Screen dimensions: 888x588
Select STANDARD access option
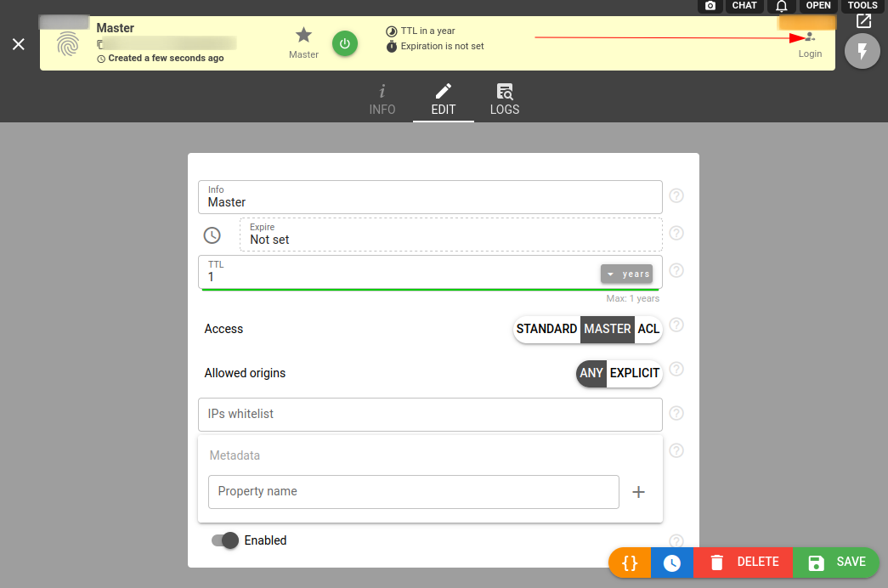click(546, 329)
